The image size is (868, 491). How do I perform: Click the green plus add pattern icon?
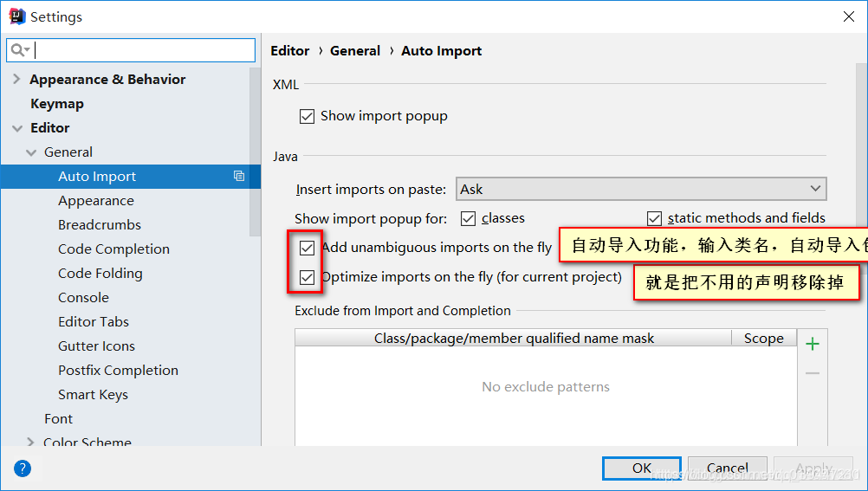[812, 345]
